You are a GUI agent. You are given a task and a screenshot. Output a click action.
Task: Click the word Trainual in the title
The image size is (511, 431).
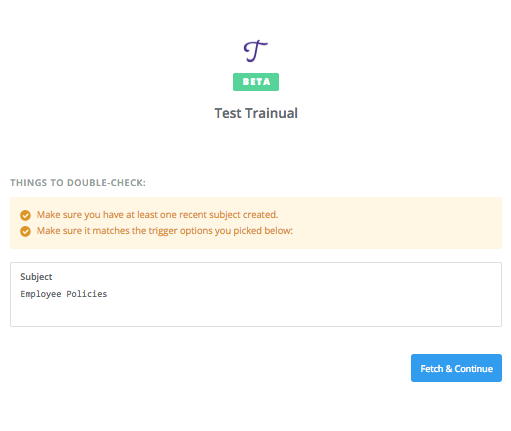271,113
